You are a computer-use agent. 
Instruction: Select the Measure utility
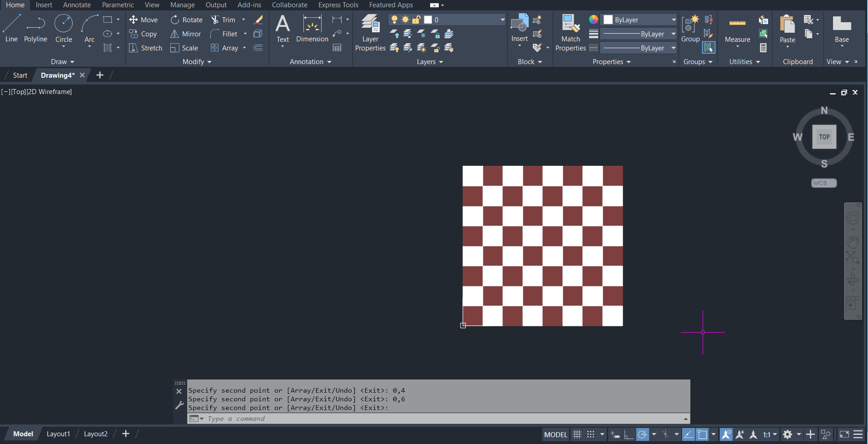737,30
